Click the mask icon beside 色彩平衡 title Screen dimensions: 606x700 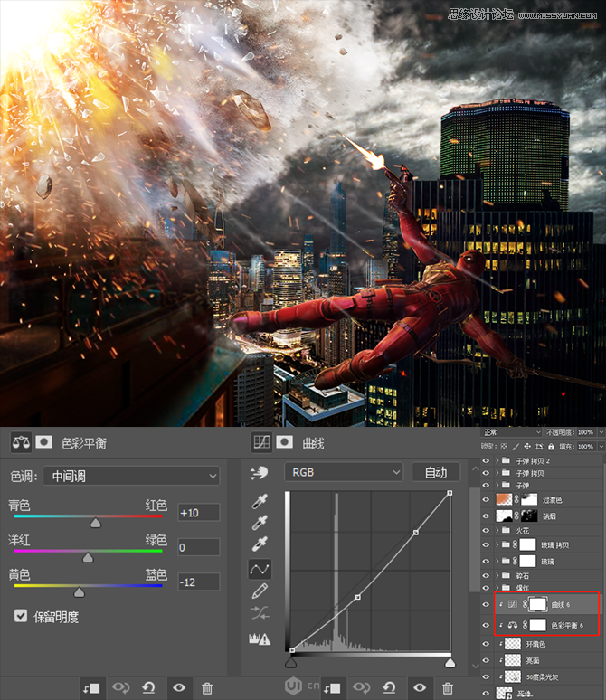pos(43,442)
